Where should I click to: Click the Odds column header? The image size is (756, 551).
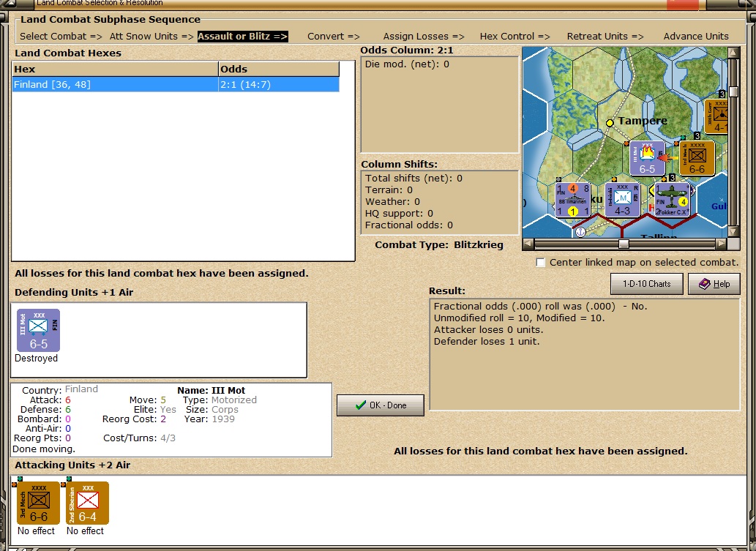click(279, 69)
